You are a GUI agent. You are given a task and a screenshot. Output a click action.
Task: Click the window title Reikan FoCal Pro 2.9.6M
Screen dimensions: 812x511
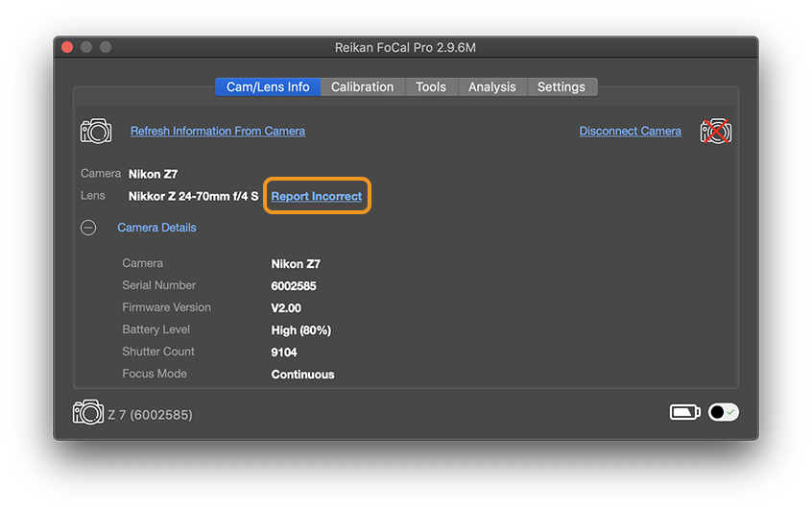pyautogui.click(x=405, y=48)
